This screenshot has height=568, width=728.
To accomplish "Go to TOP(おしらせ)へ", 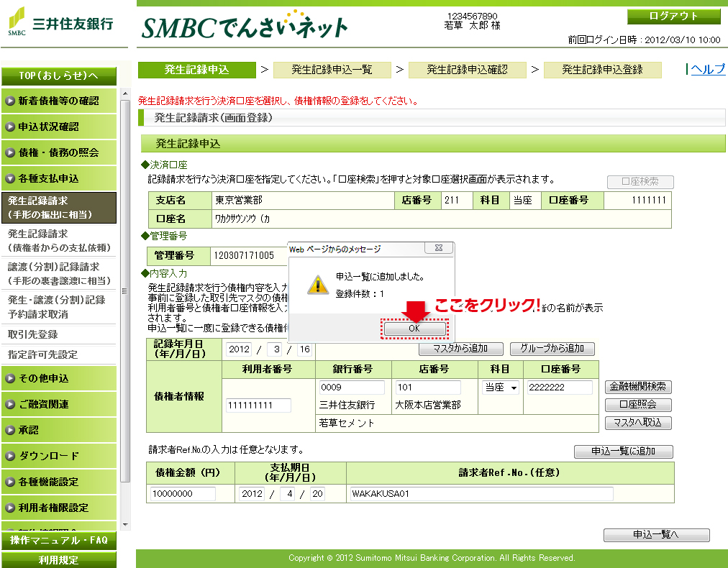I will pos(59,75).
